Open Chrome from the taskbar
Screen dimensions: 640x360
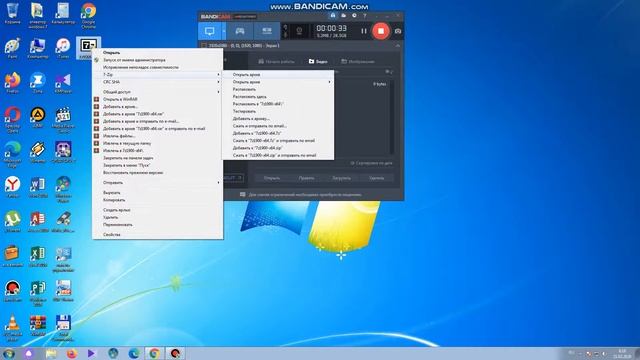pyautogui.click(x=154, y=353)
